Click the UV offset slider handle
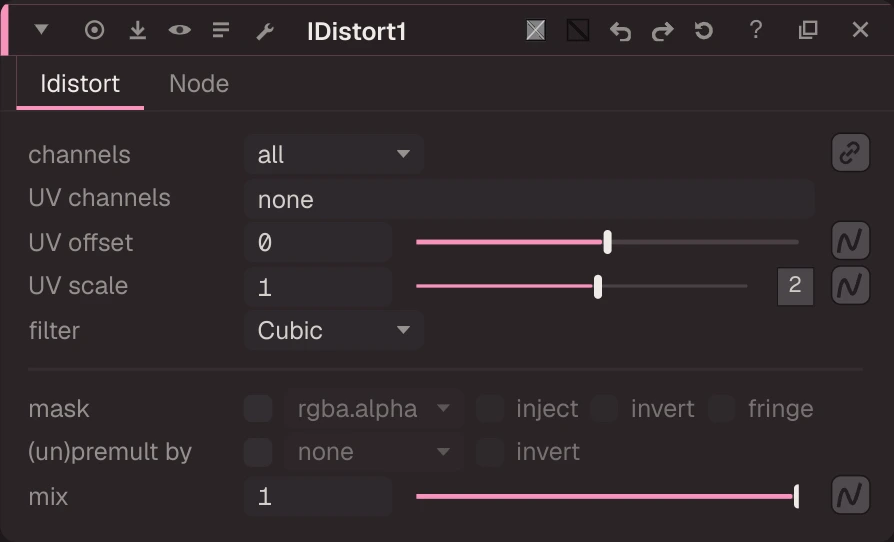 [x=607, y=242]
